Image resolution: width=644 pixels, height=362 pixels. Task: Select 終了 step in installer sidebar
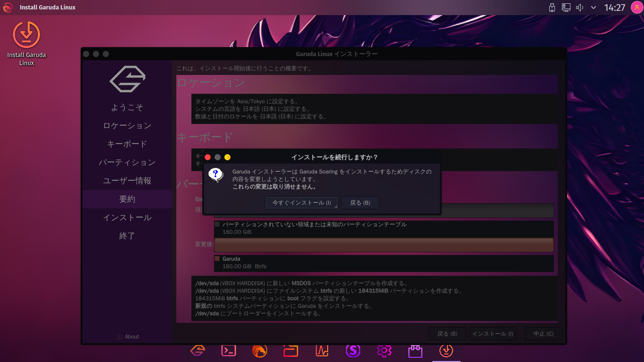click(x=127, y=236)
